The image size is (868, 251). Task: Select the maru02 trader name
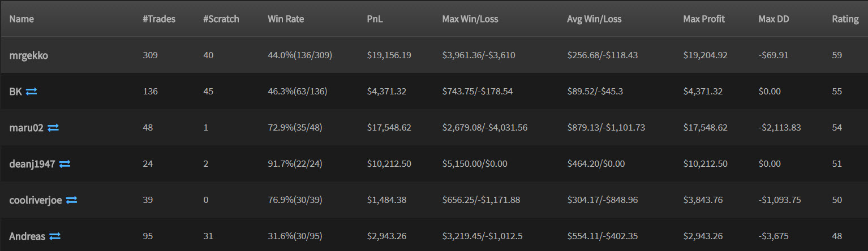(26, 128)
